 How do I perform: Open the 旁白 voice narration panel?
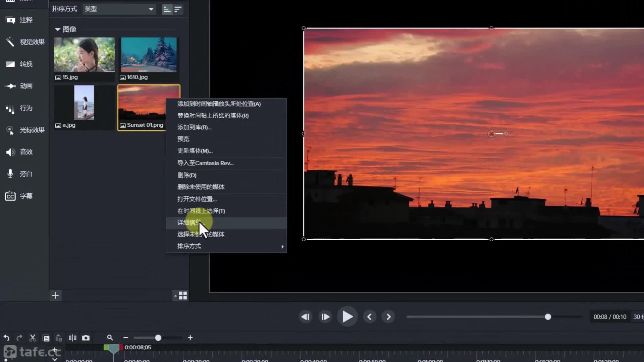(x=19, y=174)
